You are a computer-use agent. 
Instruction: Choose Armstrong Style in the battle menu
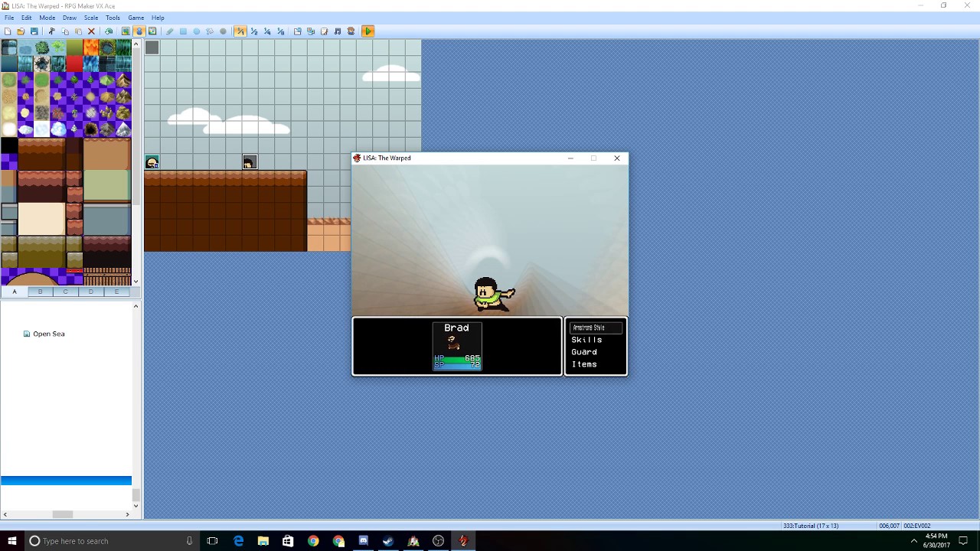point(596,328)
